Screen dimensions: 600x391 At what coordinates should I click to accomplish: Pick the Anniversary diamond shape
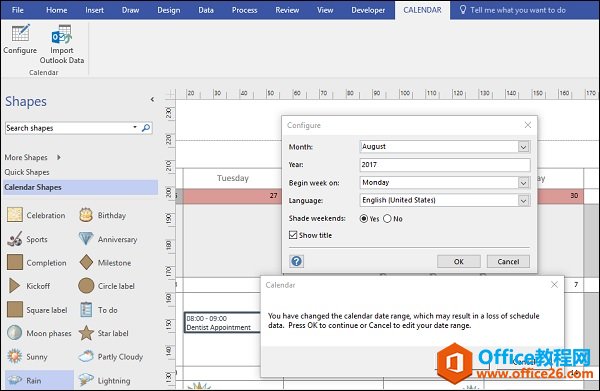coord(86,239)
